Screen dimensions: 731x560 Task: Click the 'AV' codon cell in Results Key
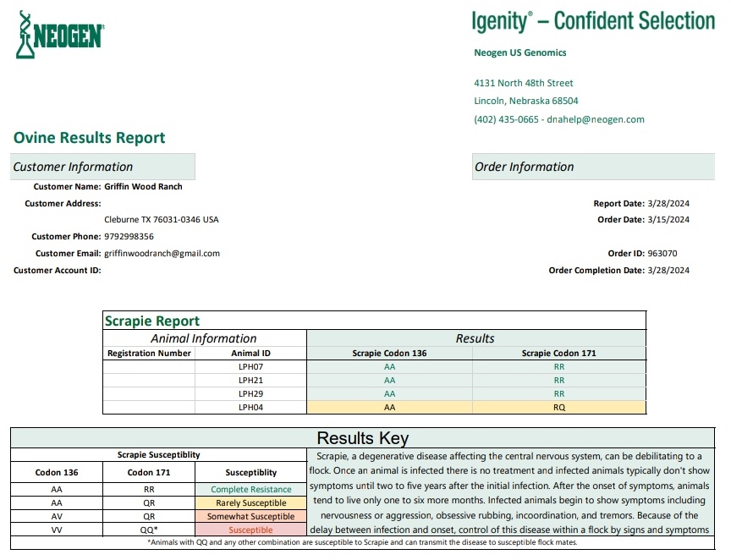click(57, 517)
